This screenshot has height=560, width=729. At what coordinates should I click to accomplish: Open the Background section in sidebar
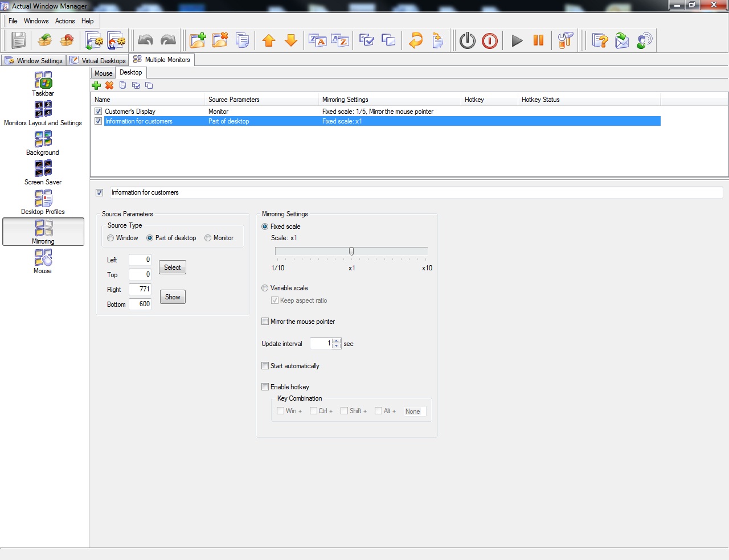pos(43,143)
